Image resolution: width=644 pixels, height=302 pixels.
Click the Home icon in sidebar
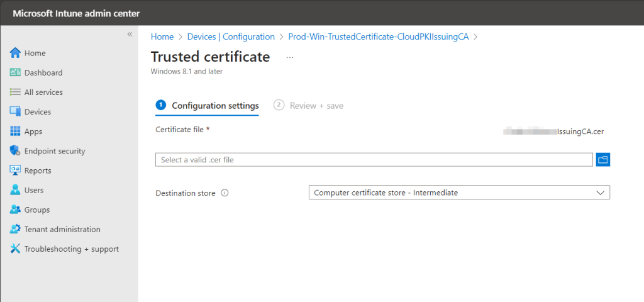click(x=15, y=53)
